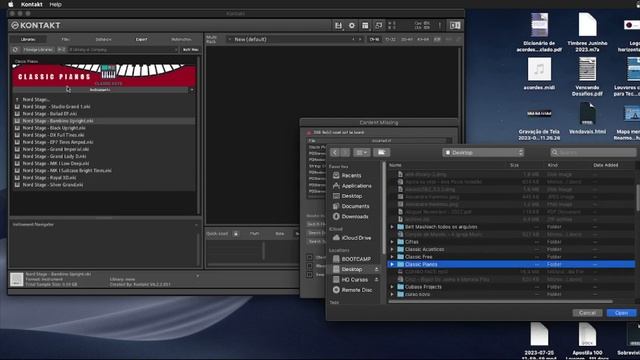Change file dialog view mode

tap(362, 152)
